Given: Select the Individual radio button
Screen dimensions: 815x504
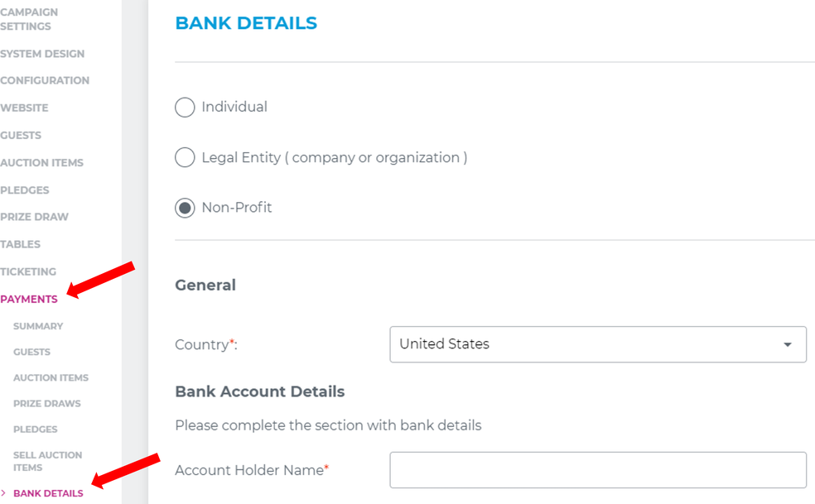Looking at the screenshot, I should tap(185, 107).
